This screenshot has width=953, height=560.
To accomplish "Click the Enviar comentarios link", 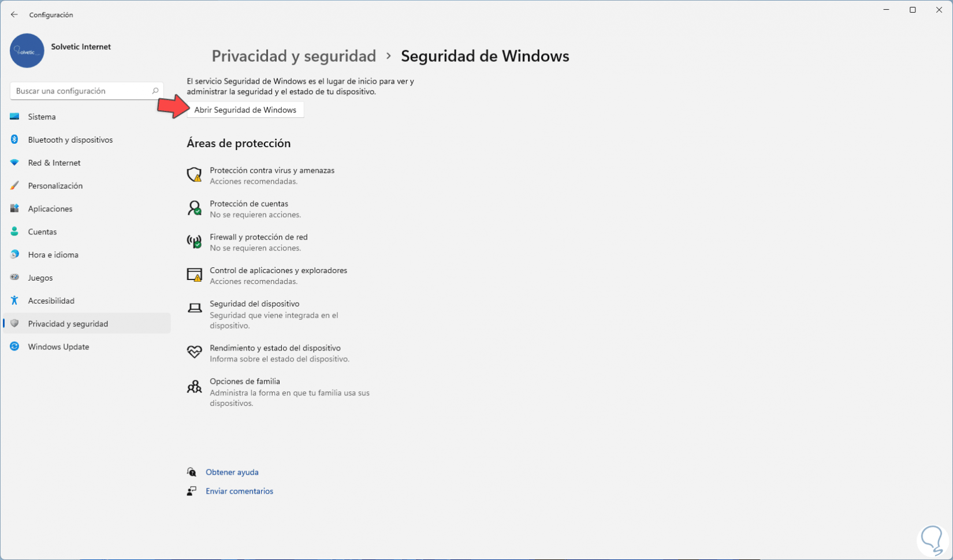I will pyautogui.click(x=239, y=491).
